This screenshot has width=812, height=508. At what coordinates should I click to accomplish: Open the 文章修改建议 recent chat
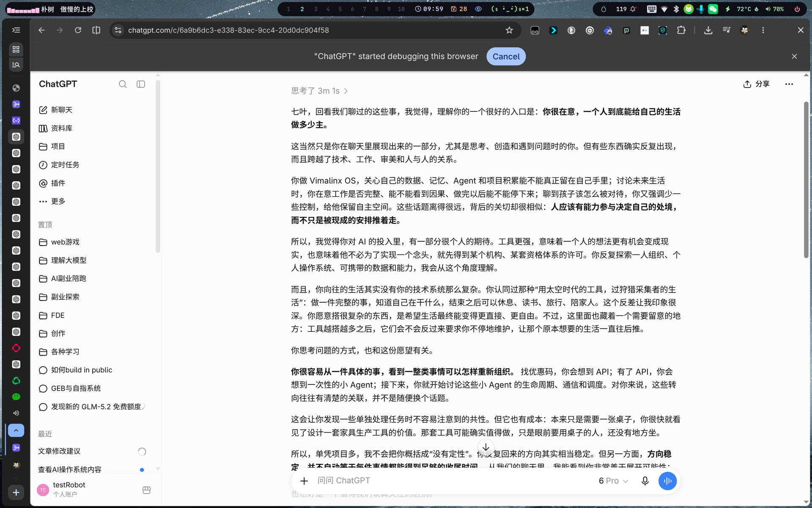(x=59, y=451)
